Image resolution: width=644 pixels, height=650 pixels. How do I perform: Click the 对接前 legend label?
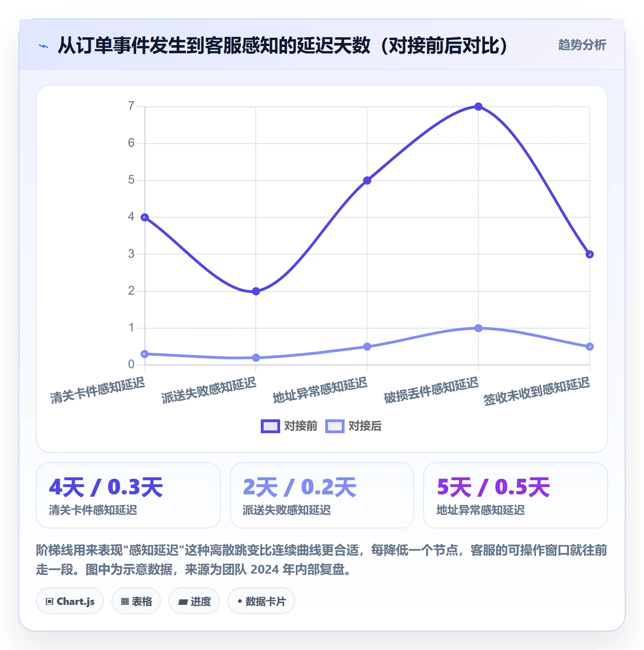point(301,426)
